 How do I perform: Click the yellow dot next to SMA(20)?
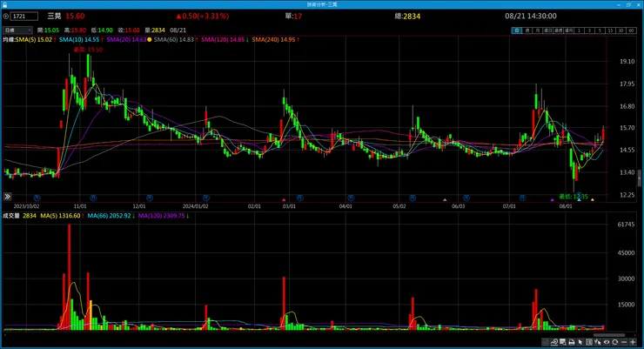[150, 39]
